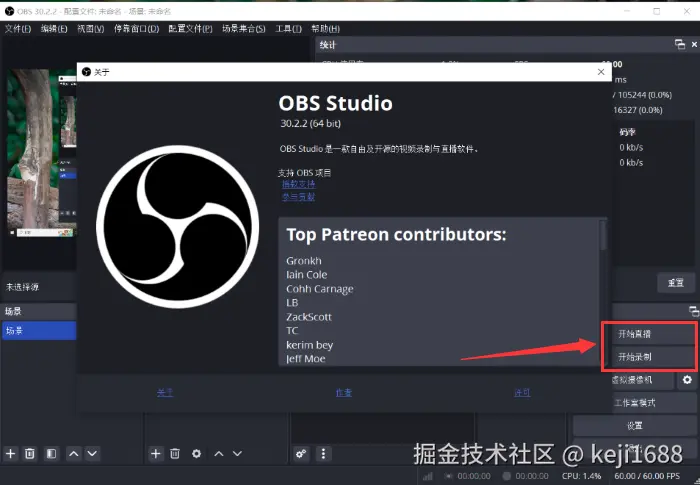
Task: Move the source up in the list
Action: coord(219,454)
